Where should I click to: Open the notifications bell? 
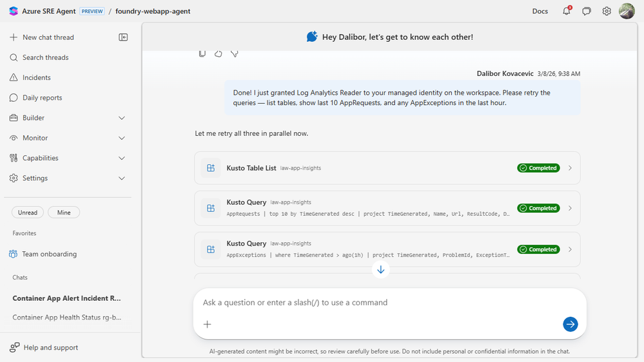tap(567, 11)
